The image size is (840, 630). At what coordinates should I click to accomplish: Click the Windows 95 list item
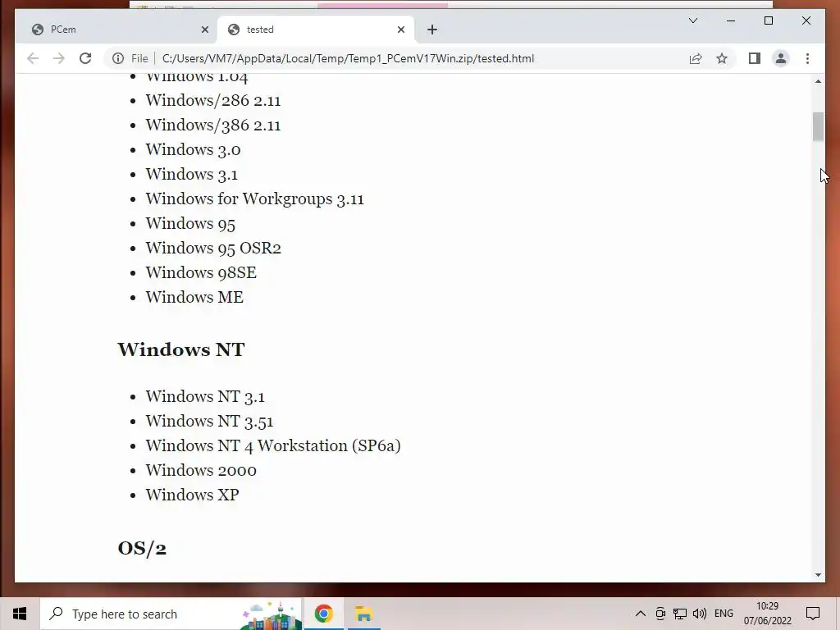pyautogui.click(x=190, y=223)
